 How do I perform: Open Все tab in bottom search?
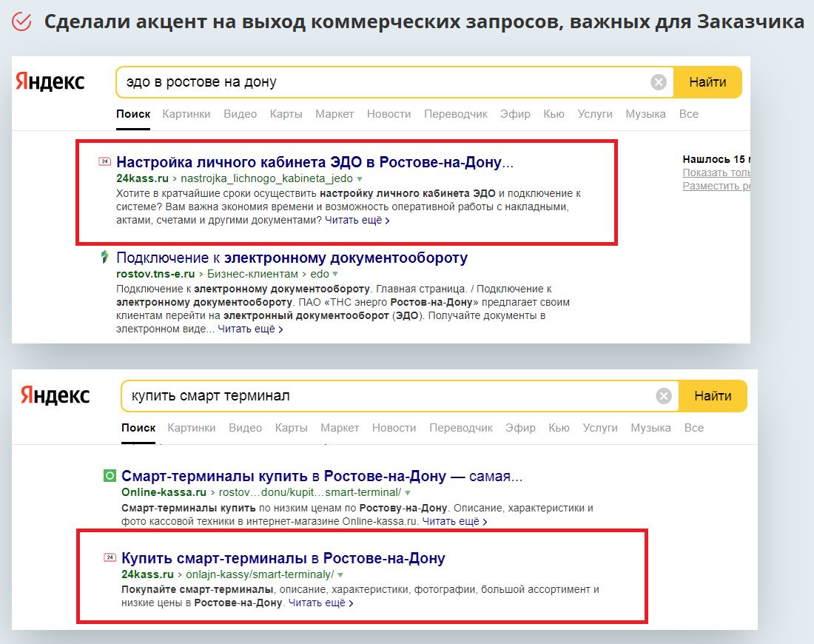[x=694, y=427]
